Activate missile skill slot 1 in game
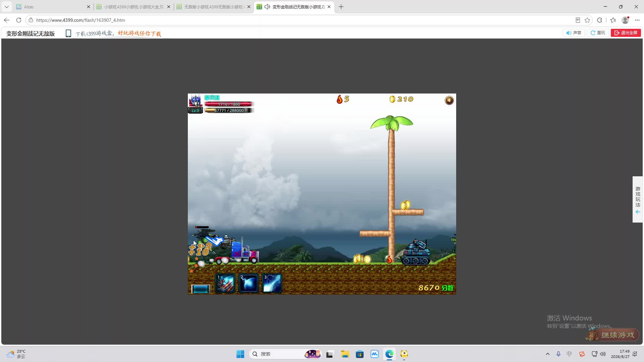This screenshot has width=644, height=362. tap(225, 283)
